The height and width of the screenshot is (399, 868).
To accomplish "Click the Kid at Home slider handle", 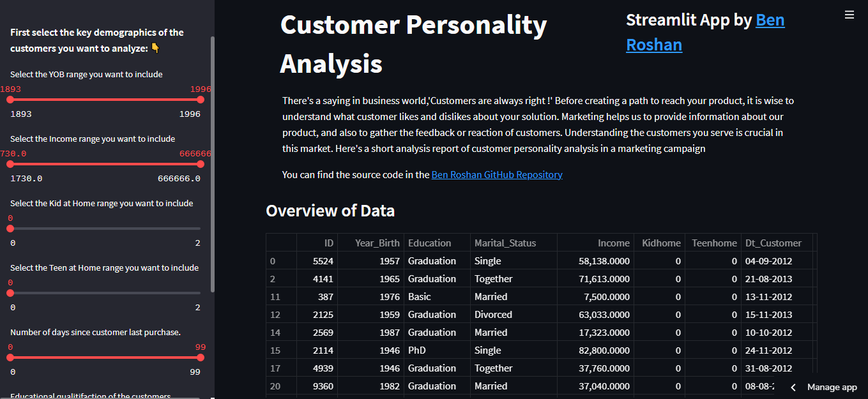I will click(10, 229).
